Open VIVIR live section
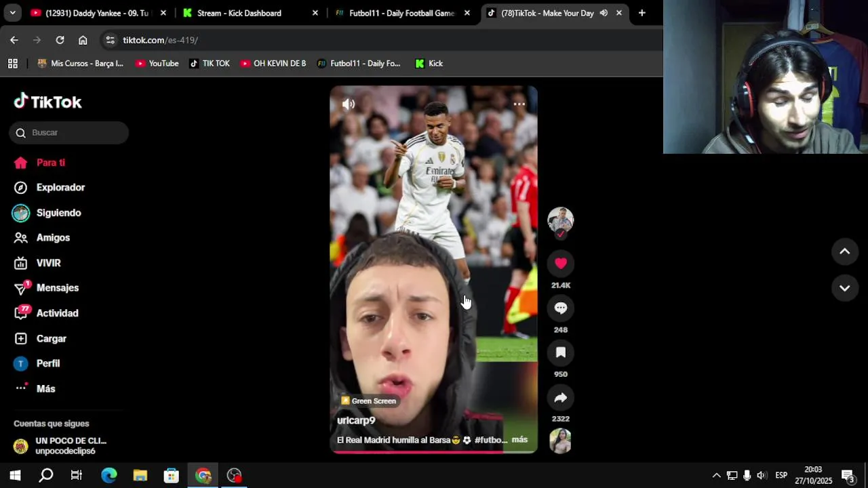Screen dimensions: 868x488 pos(37,263)
